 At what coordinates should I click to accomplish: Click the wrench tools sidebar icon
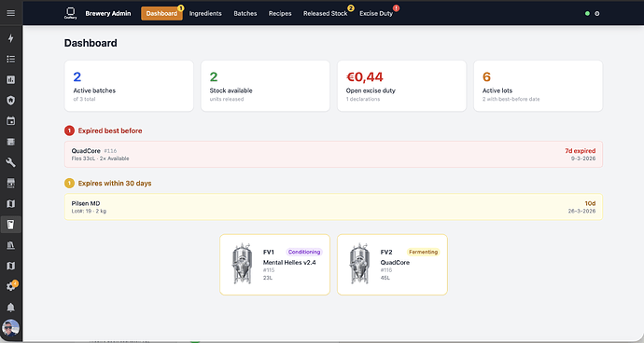coord(10,162)
